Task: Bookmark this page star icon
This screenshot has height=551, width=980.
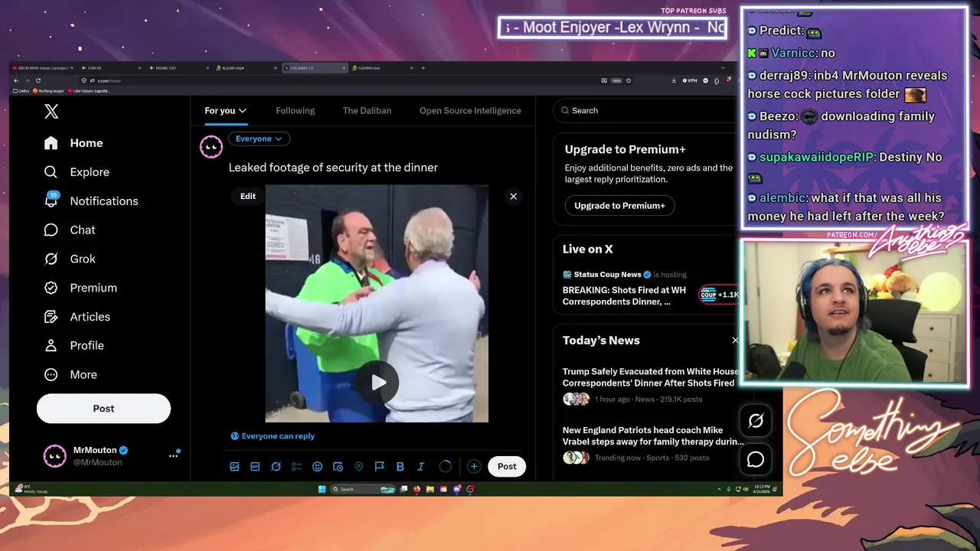Action: pos(629,80)
